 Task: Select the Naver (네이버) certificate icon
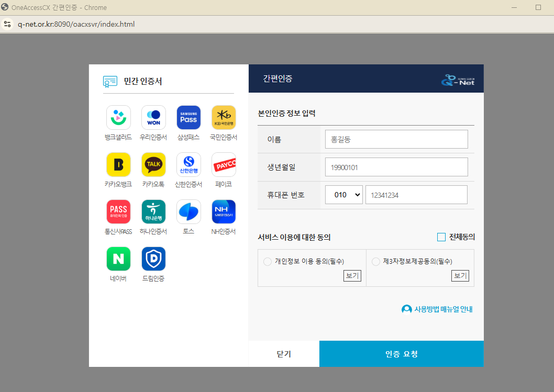tap(118, 259)
